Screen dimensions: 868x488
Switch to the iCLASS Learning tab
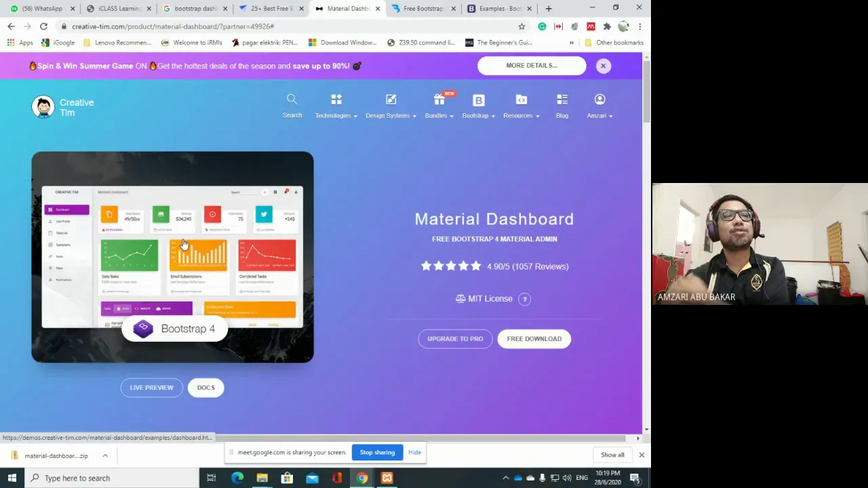pos(119,8)
